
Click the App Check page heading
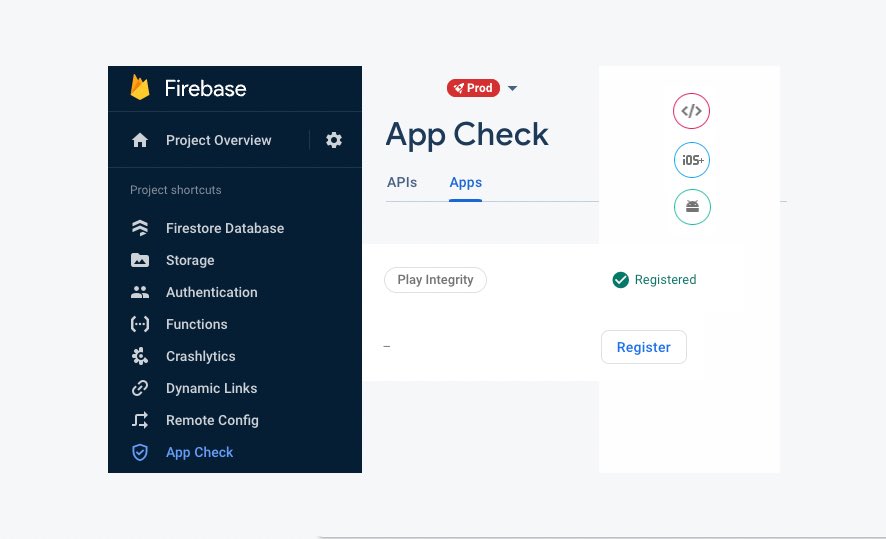(467, 134)
